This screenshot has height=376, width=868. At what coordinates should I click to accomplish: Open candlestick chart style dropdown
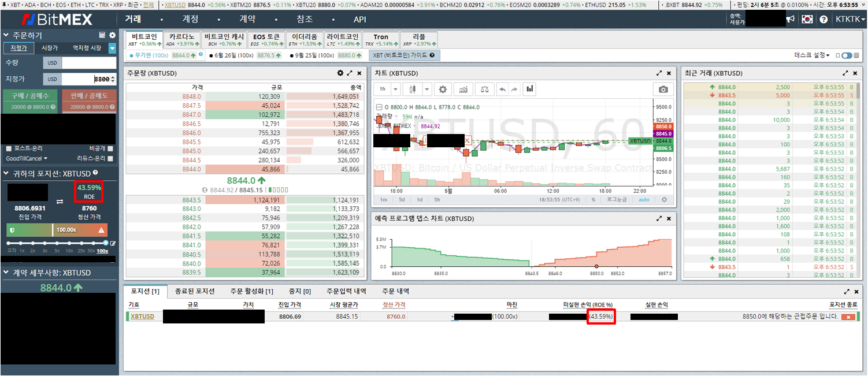tap(426, 90)
